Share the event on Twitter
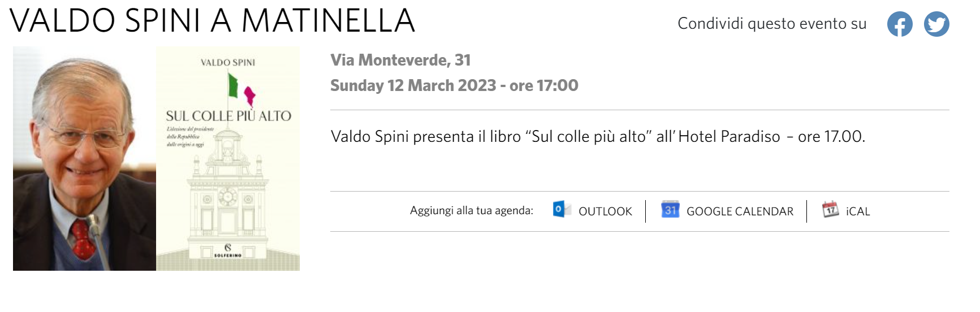The image size is (980, 312). click(936, 24)
